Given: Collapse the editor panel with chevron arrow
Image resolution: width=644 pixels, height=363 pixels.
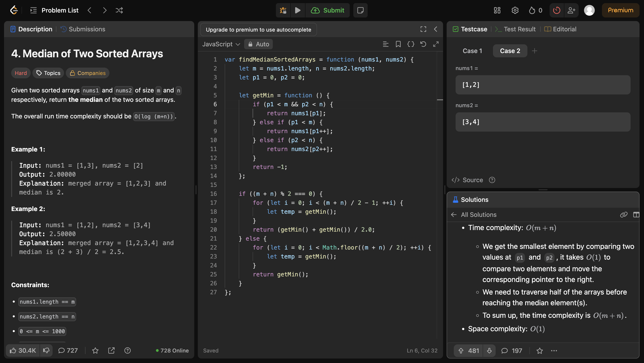Looking at the screenshot, I should coord(435,29).
